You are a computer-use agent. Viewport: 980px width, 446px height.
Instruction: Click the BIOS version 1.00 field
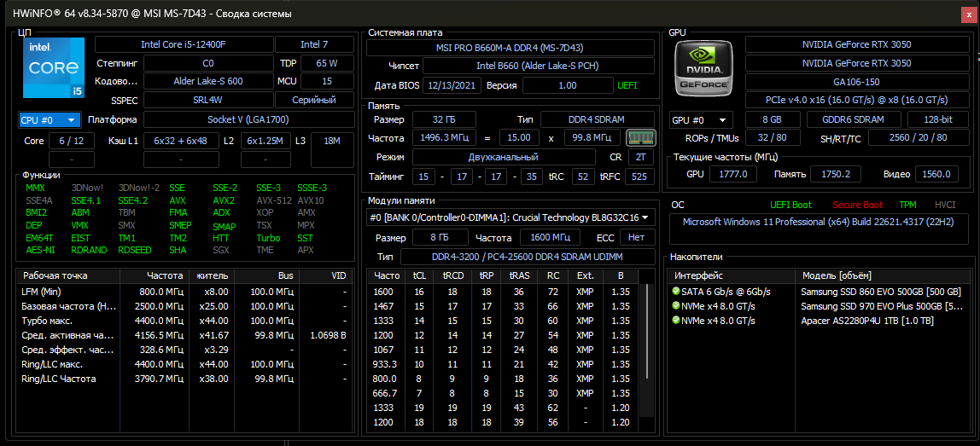(568, 85)
